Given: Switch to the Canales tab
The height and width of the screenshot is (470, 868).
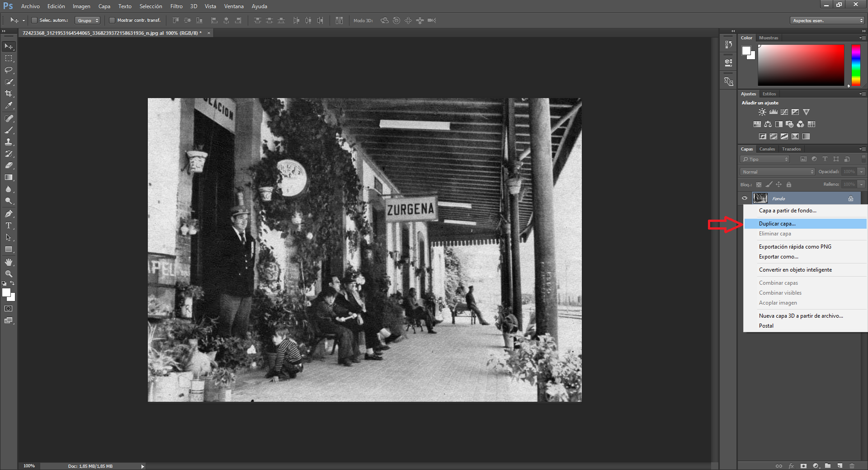Looking at the screenshot, I should (x=767, y=149).
